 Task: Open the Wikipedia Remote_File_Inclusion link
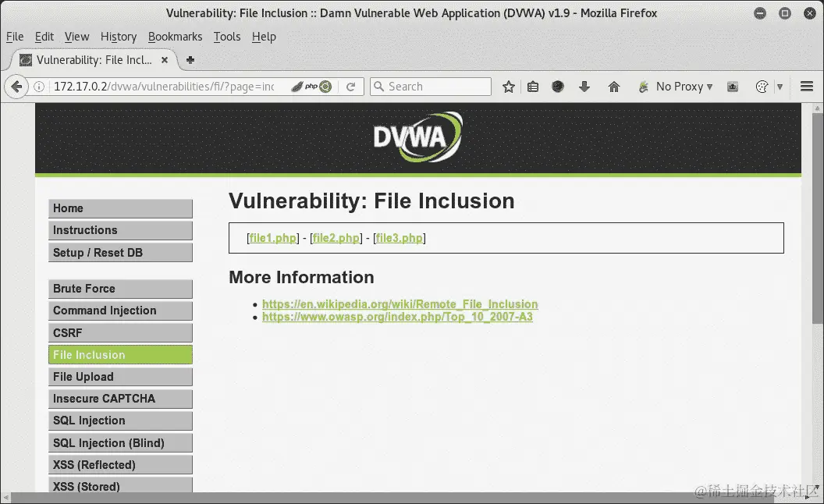pyautogui.click(x=400, y=304)
